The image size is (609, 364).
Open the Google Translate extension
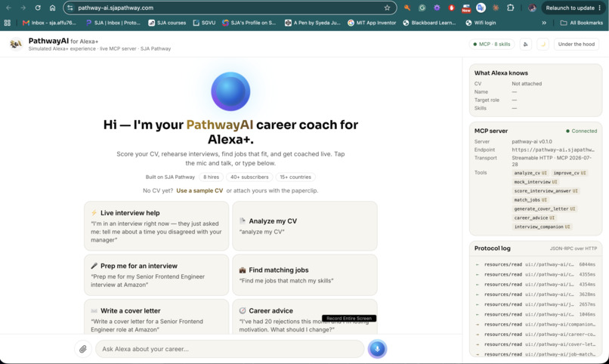pos(481,8)
